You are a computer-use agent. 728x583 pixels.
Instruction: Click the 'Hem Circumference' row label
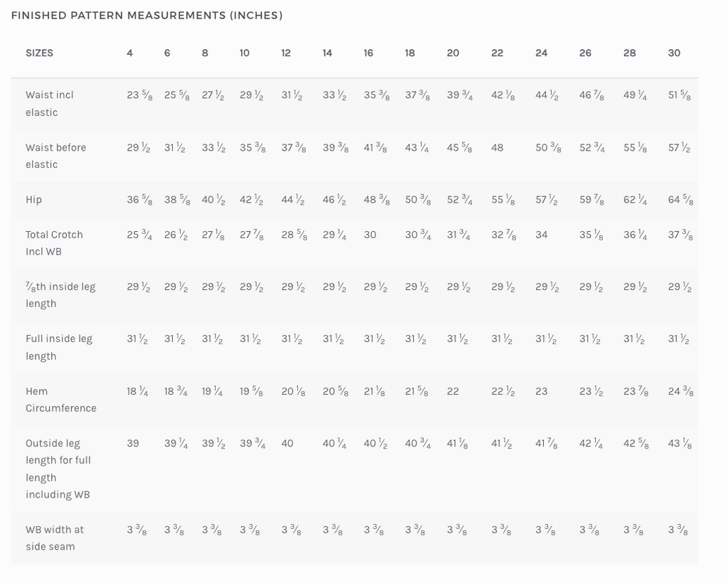pyautogui.click(x=60, y=400)
